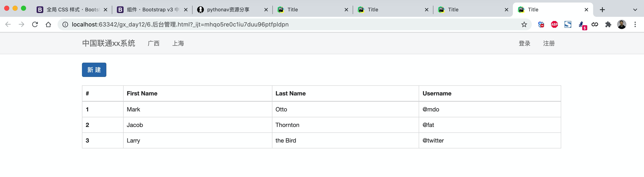Click the home button icon
The width and height of the screenshot is (644, 177).
(48, 24)
